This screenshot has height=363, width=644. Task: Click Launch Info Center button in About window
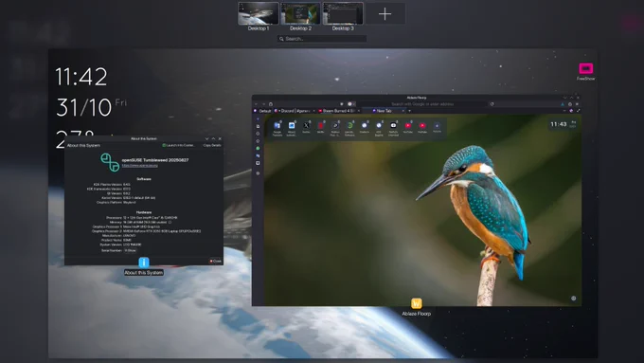coord(178,145)
